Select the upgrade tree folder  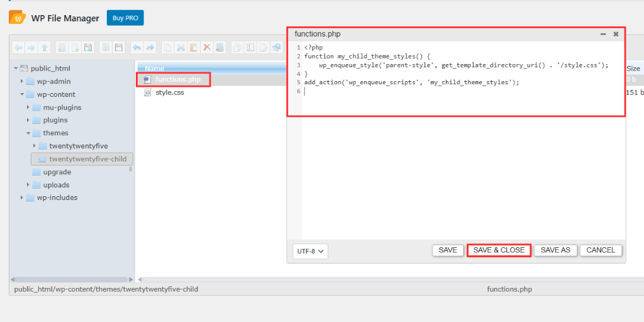(x=57, y=172)
